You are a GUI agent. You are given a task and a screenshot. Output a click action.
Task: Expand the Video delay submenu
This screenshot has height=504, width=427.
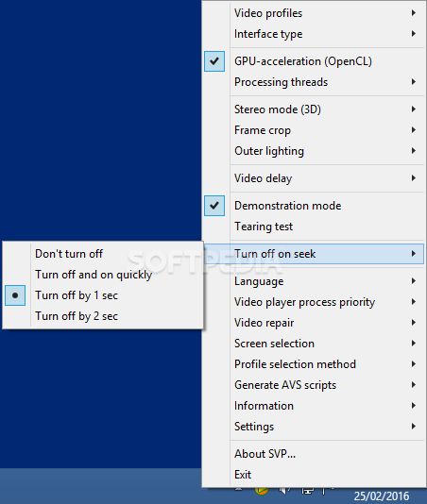point(314,178)
